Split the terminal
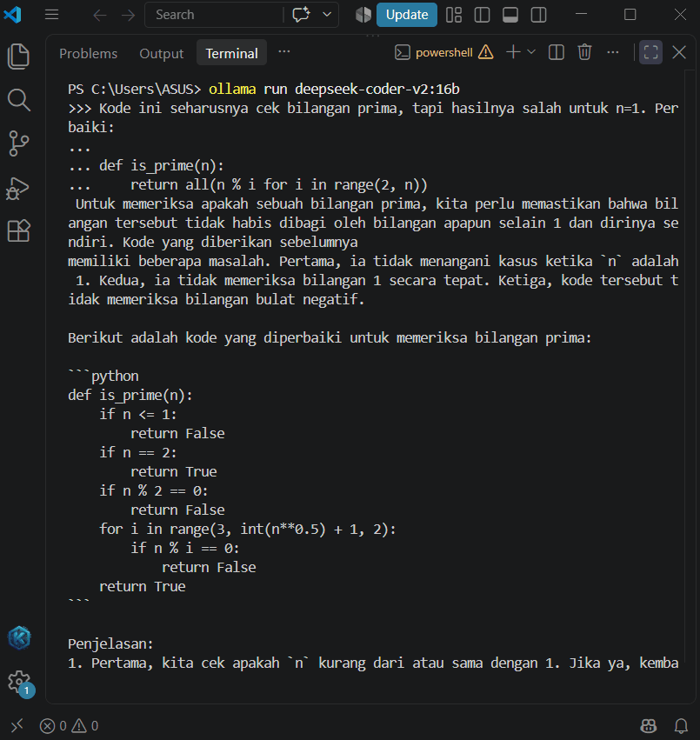Viewport: 700px width, 740px height. click(x=557, y=52)
